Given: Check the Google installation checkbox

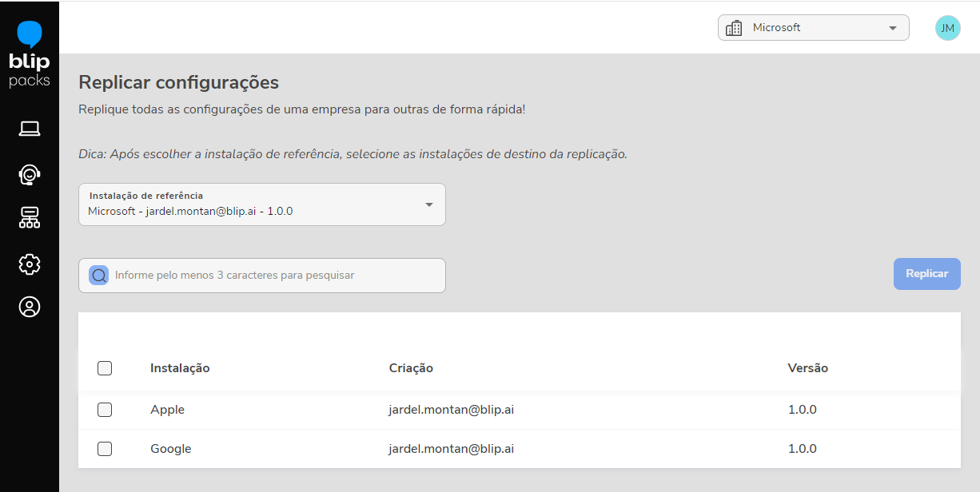Looking at the screenshot, I should (105, 449).
